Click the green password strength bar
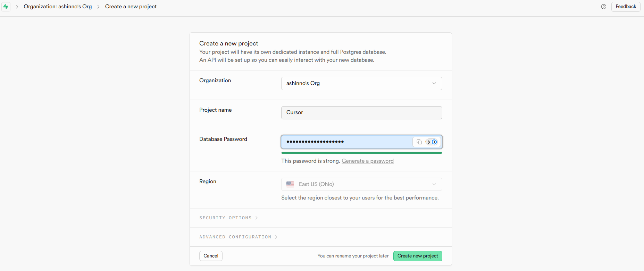644x271 pixels. [361, 153]
